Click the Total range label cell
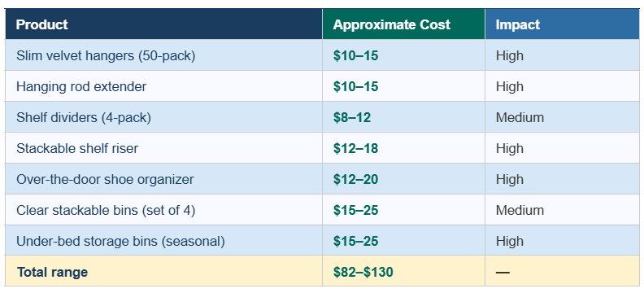The image size is (644, 293). pyautogui.click(x=164, y=271)
